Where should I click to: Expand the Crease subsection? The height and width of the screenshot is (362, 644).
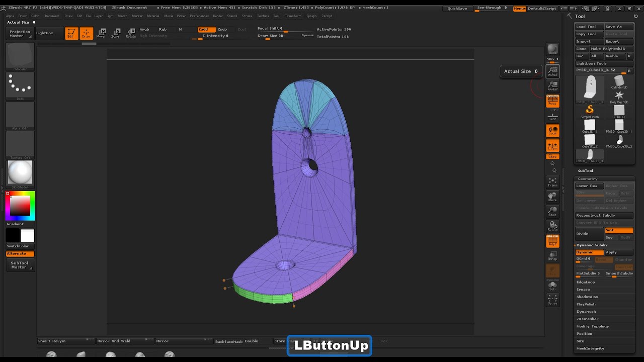pyautogui.click(x=583, y=290)
